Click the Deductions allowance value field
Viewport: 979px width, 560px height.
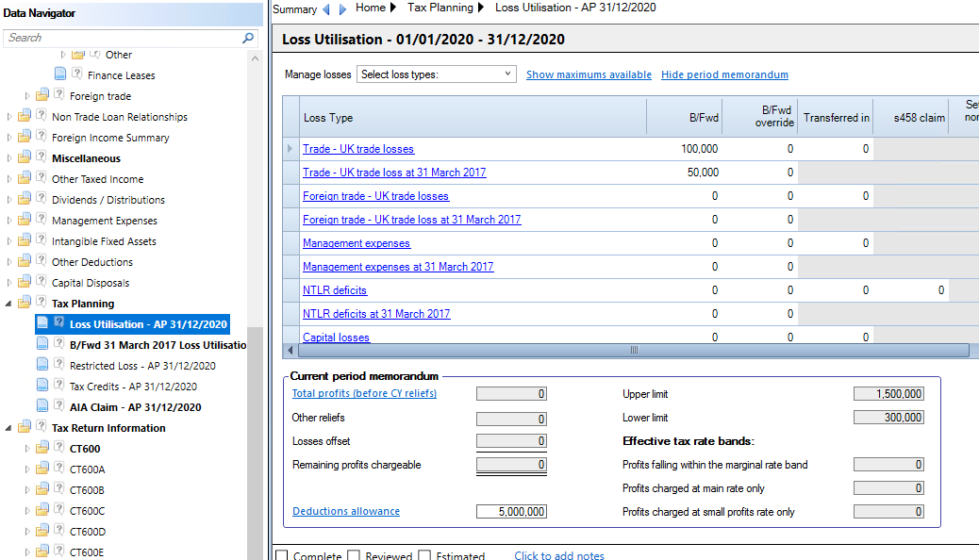[x=511, y=511]
